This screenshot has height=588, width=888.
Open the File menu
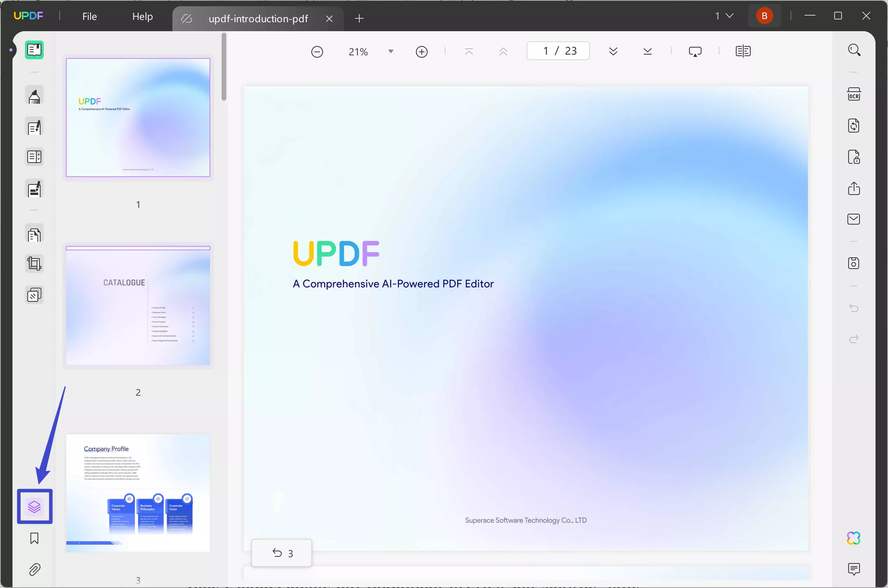coord(89,16)
